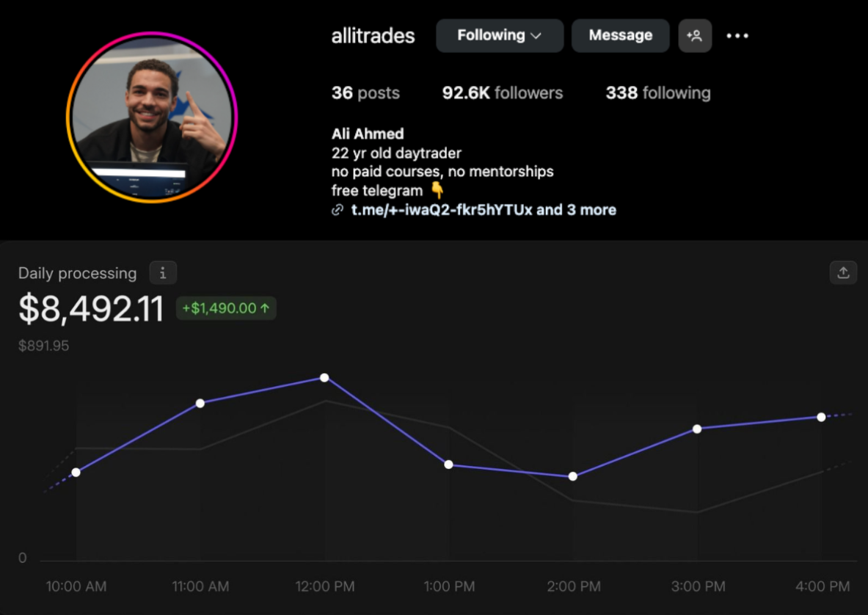Click the 3:00 PM chart data point
This screenshot has width=868, height=615.
pyautogui.click(x=697, y=429)
